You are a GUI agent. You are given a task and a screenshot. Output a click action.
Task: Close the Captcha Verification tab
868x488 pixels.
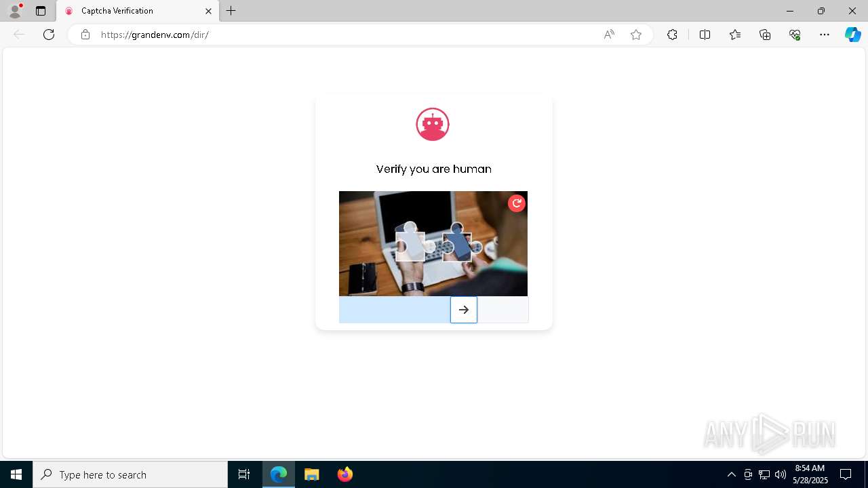tap(208, 11)
